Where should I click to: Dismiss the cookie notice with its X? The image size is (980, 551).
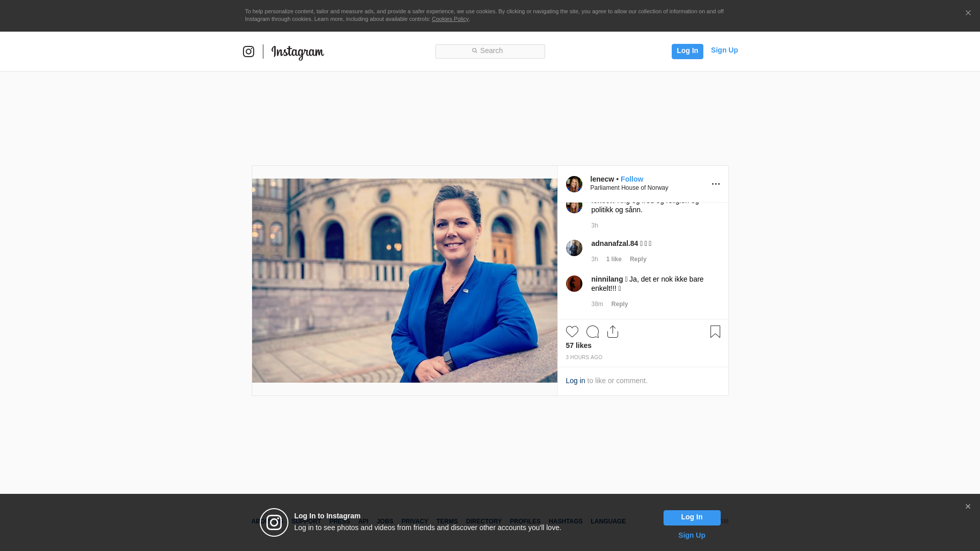(x=968, y=13)
